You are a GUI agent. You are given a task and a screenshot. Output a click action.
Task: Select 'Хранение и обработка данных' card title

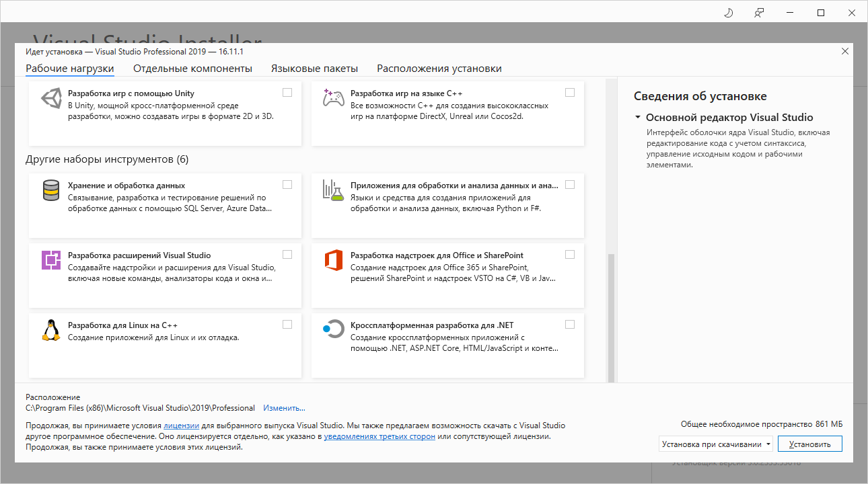tap(126, 186)
